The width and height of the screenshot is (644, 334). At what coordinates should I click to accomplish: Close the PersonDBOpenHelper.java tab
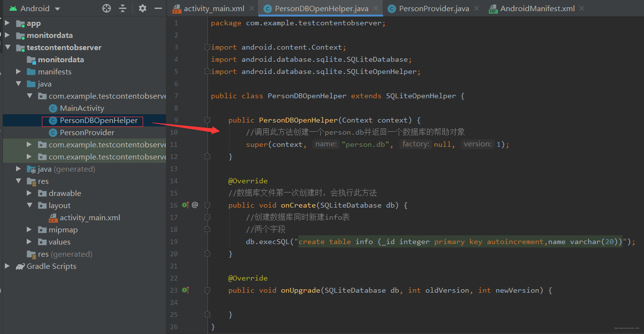pyautogui.click(x=375, y=8)
